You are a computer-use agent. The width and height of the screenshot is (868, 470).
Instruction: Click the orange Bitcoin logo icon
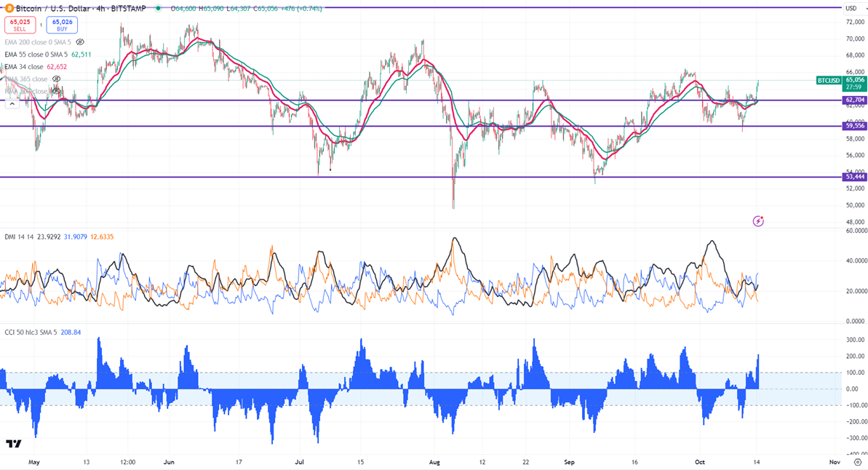tap(9, 8)
